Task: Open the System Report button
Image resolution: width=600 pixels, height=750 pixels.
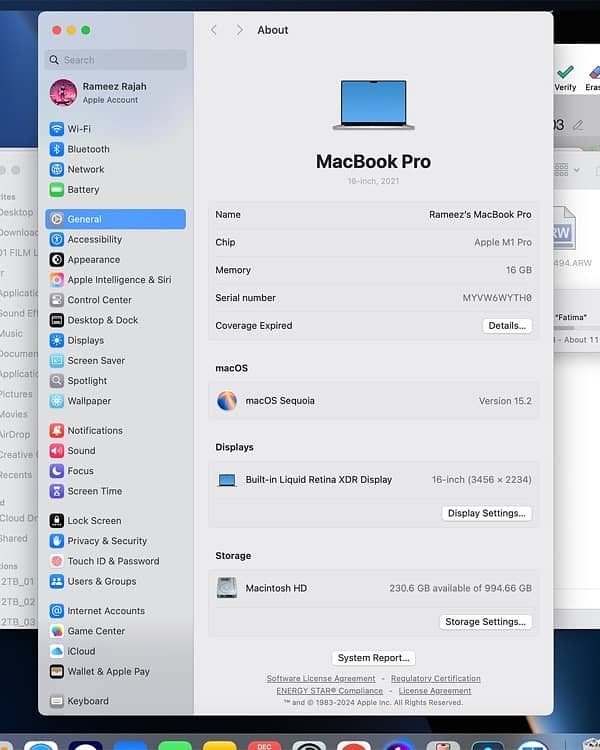Action: (373, 658)
